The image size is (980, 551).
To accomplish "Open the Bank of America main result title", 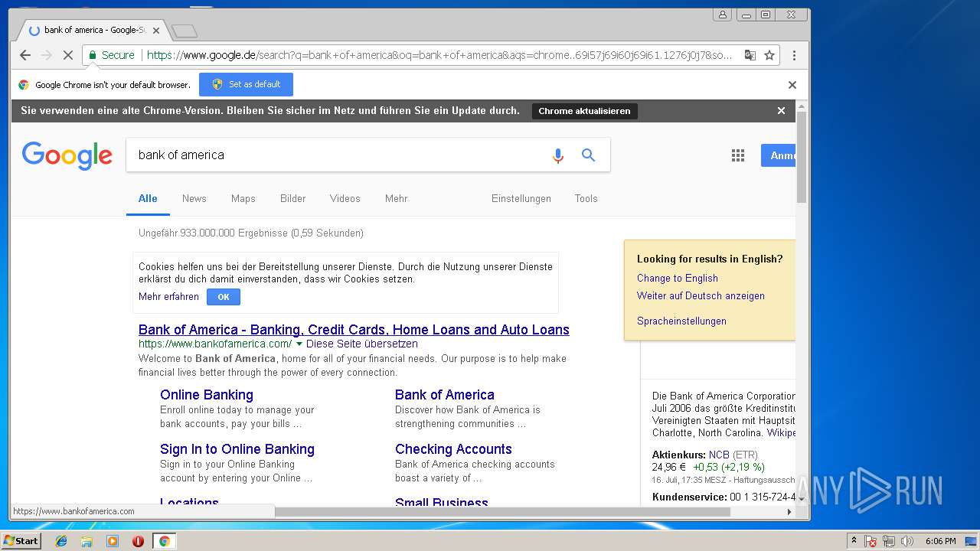I will tap(354, 330).
